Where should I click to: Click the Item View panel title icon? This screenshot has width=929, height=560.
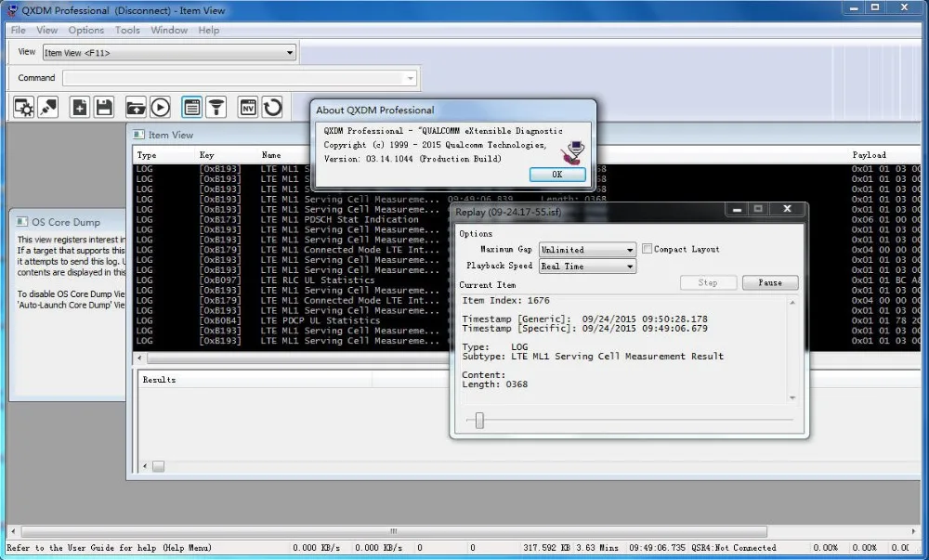[138, 135]
